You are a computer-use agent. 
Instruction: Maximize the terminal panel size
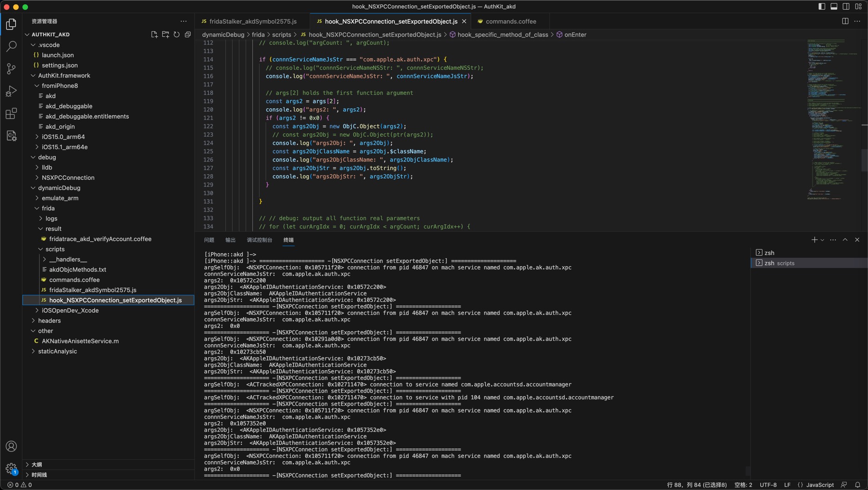click(x=845, y=240)
